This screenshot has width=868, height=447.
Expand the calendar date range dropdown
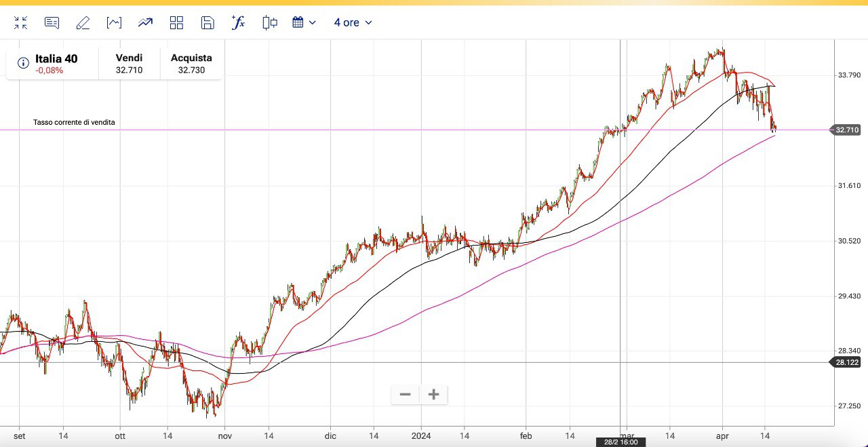304,22
